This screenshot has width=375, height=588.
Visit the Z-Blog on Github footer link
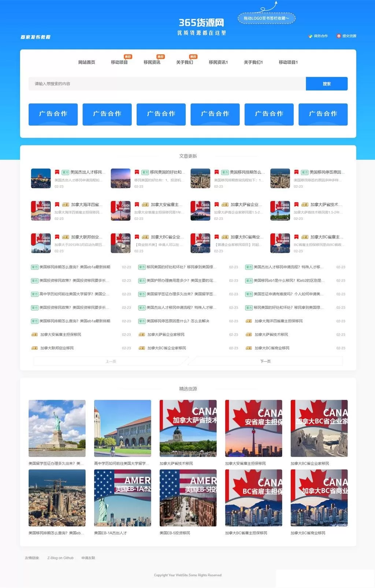point(60,558)
